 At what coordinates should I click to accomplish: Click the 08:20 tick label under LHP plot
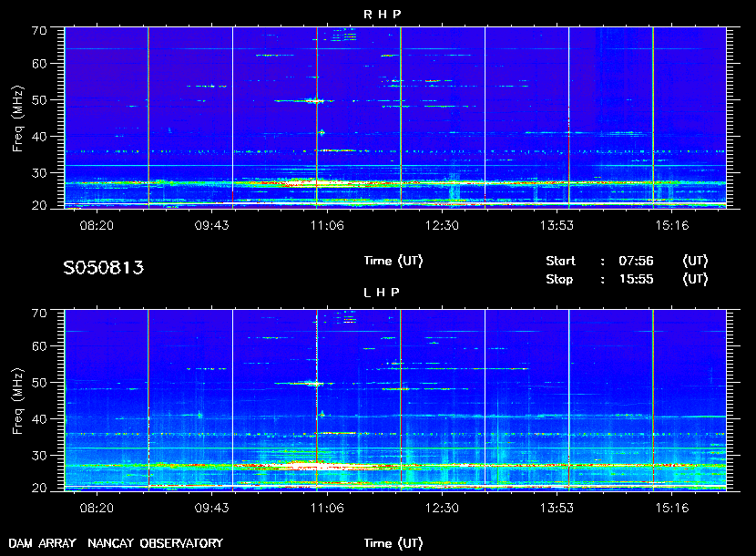pos(97,508)
